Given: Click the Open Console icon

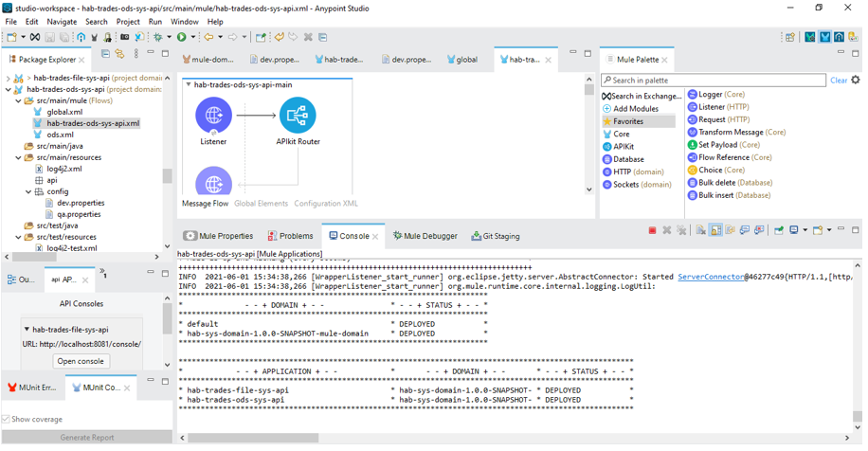Looking at the screenshot, I should tap(818, 230).
